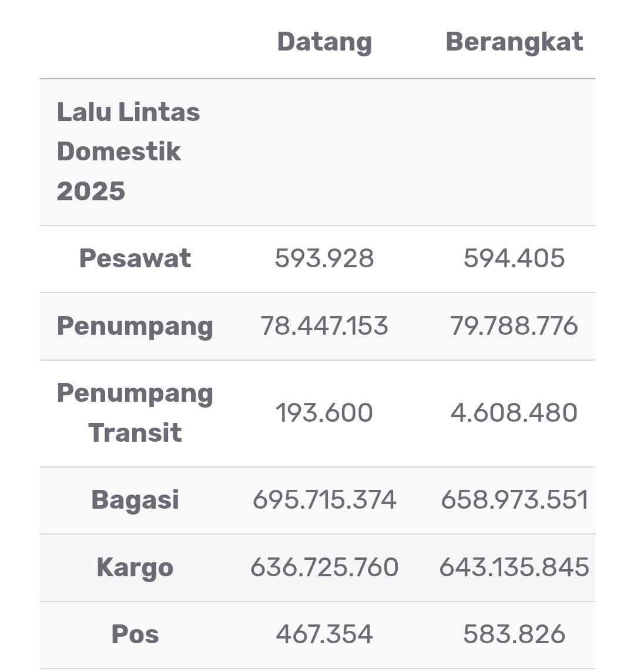Select the Pos Berangkat value 583.826
The image size is (634, 672).
pyautogui.click(x=514, y=634)
